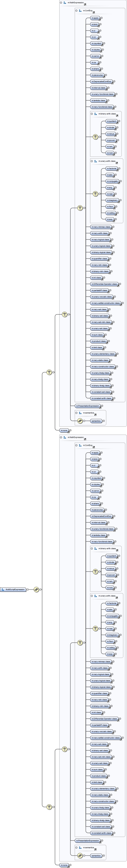The height and width of the screenshot is (868, 127).
Task: Click group icon beside second m:MathExpression title
Action: coord(65,437)
